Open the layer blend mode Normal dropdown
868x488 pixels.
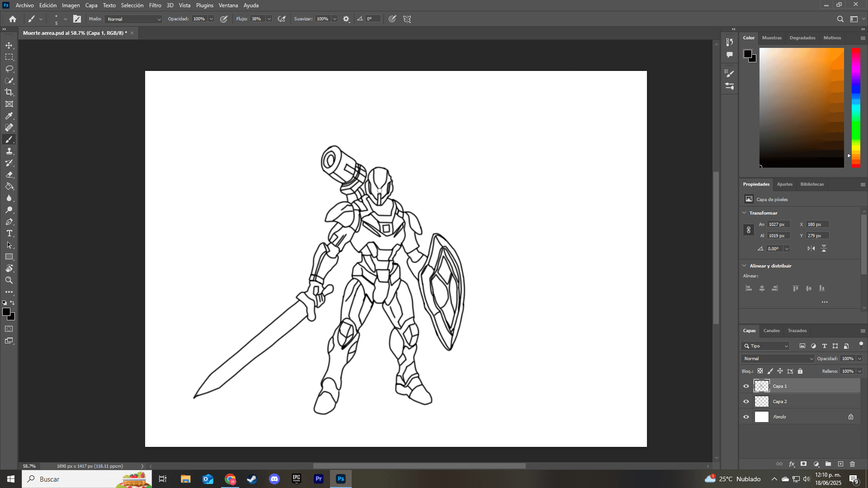pyautogui.click(x=777, y=358)
